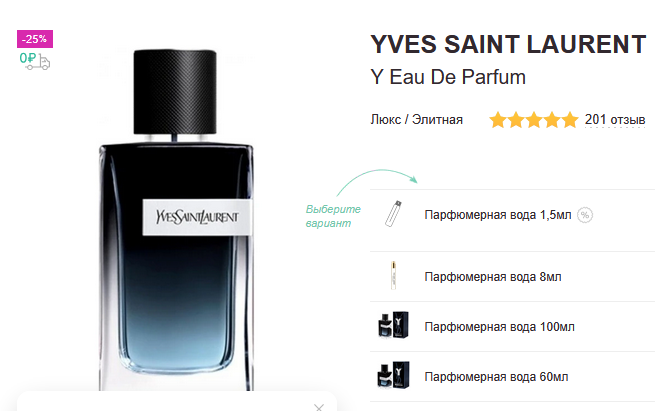Click the five-star rating
Image resolution: width=655 pixels, height=411 pixels.
click(x=534, y=120)
